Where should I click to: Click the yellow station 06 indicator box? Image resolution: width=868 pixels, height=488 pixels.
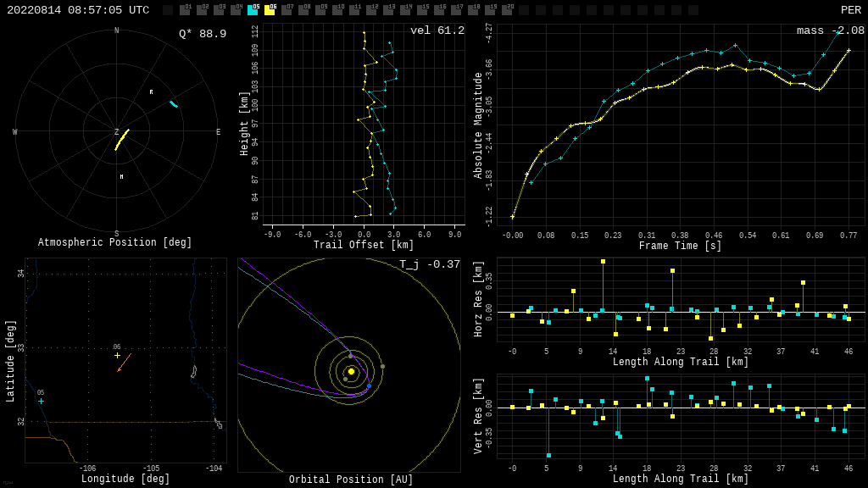click(270, 10)
